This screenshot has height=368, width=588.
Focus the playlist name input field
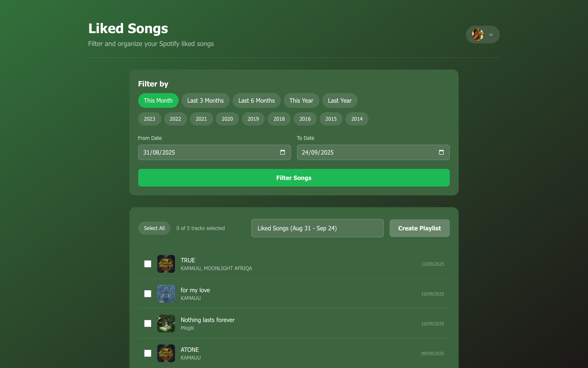click(x=318, y=228)
